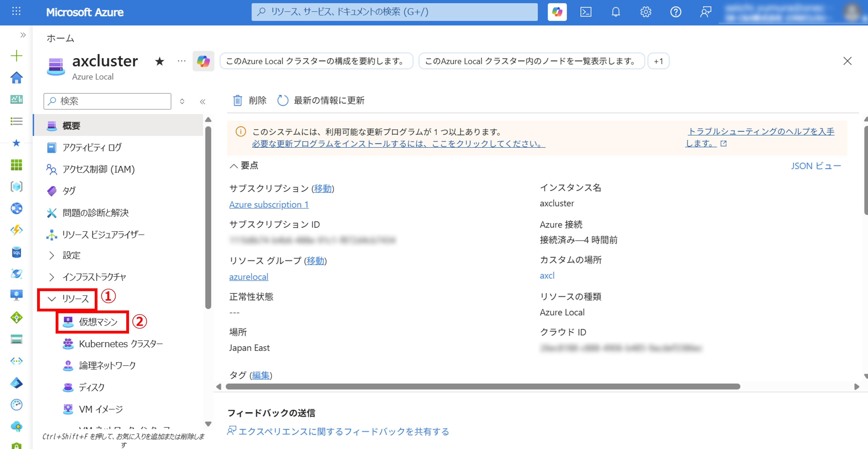
Task: Open Microsoft Entra ID blue diamond icon
Action: pos(17,383)
